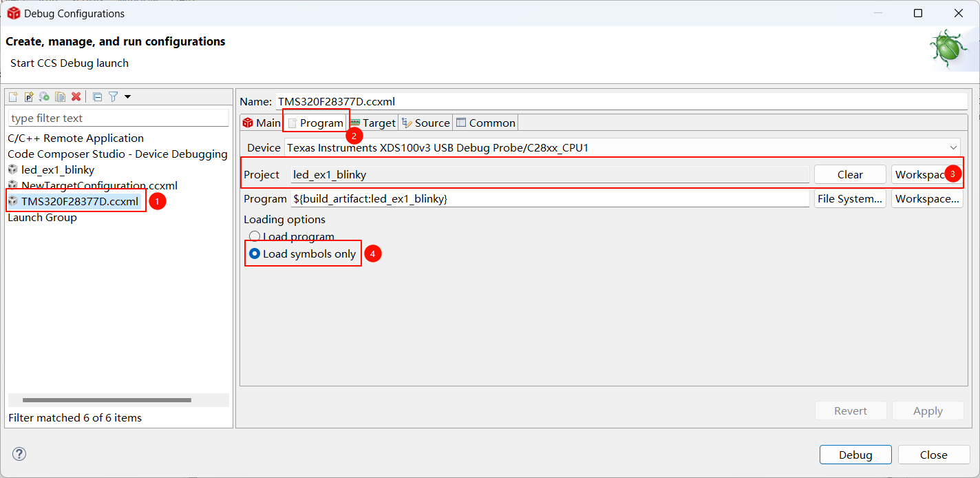Collapse all launch configuration items
The height and width of the screenshot is (478, 980).
pyautogui.click(x=97, y=97)
